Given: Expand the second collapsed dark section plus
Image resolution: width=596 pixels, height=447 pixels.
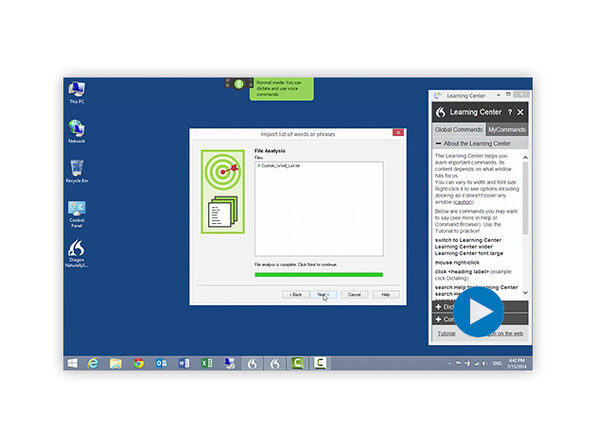Looking at the screenshot, I should (438, 319).
